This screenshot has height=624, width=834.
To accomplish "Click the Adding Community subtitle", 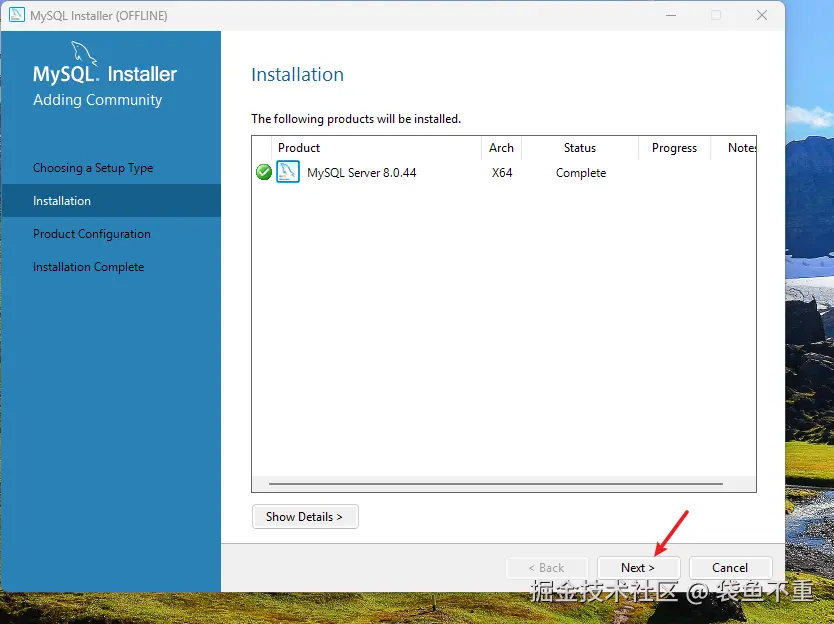I will (97, 100).
